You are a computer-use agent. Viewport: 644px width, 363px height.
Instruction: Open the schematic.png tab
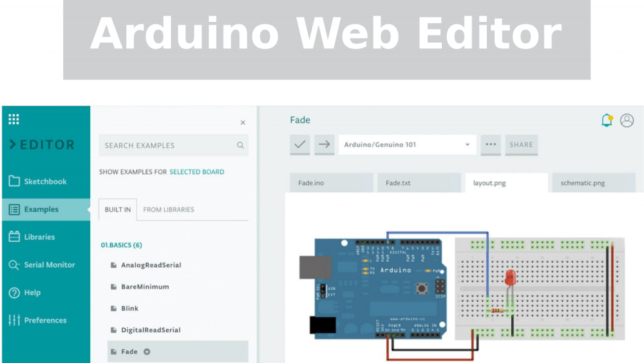click(x=594, y=183)
